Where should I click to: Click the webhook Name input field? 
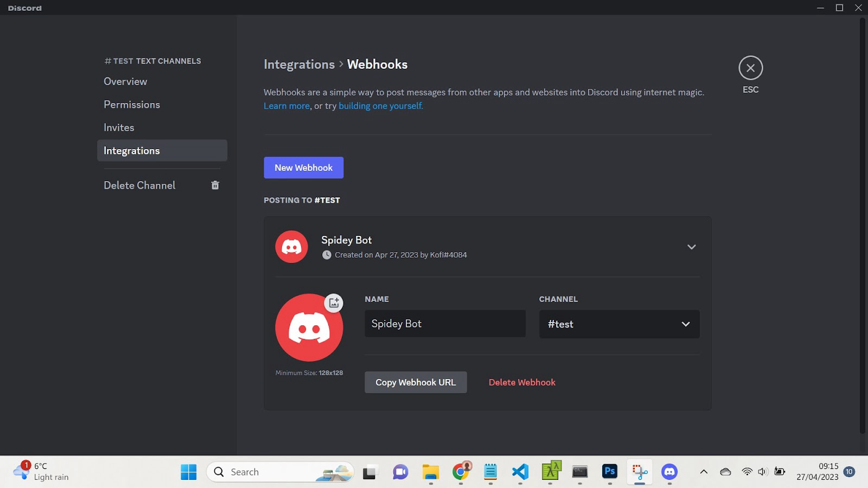pyautogui.click(x=445, y=324)
